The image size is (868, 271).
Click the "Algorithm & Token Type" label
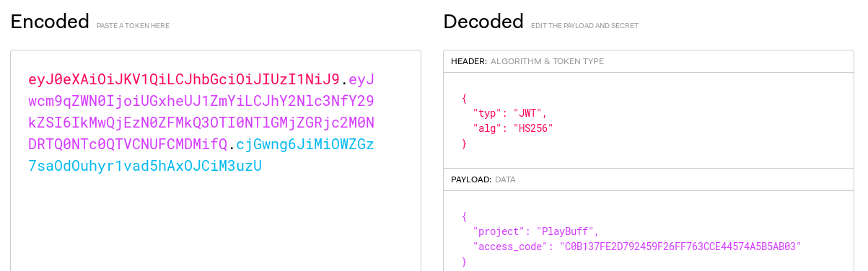[547, 61]
